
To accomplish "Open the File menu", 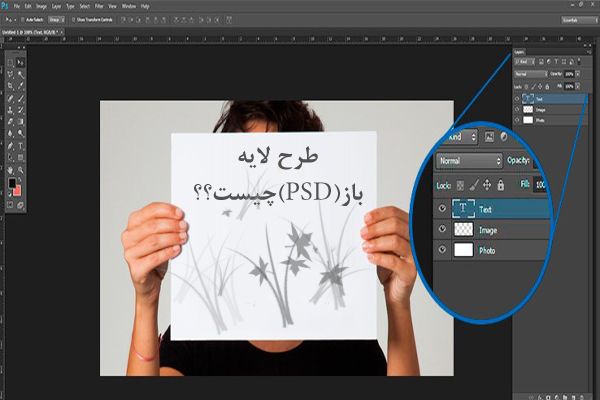I will [x=17, y=7].
